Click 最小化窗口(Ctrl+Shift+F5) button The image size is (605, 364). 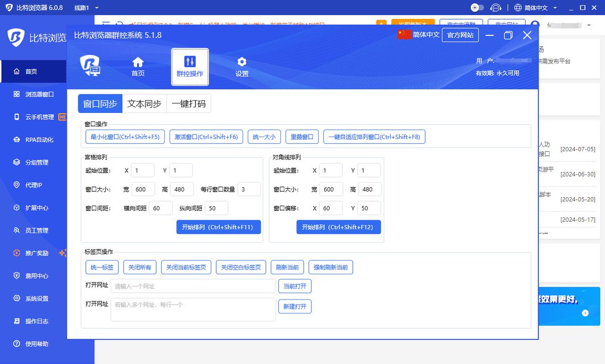125,137
